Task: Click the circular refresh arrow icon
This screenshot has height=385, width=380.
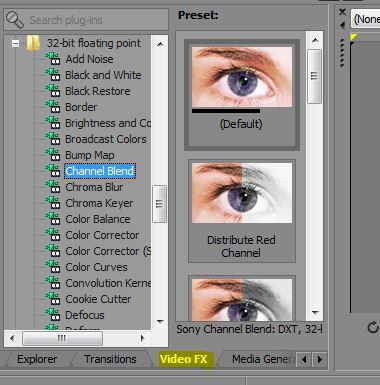Action: [373, 327]
